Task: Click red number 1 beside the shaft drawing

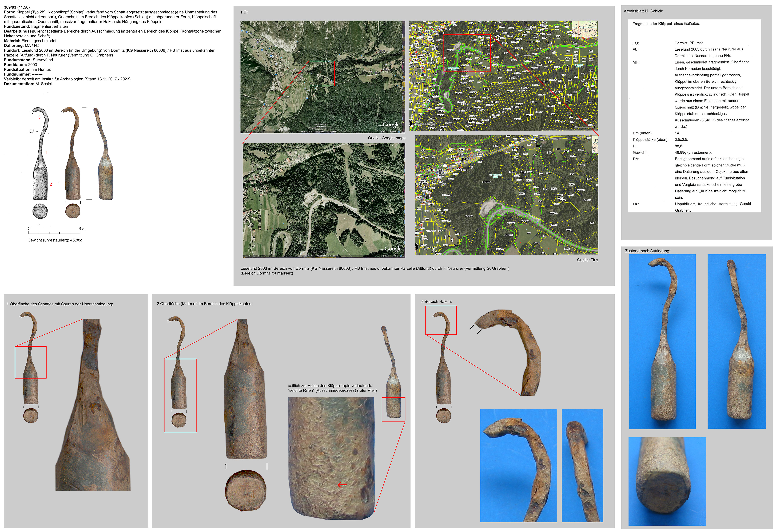Action: pos(46,153)
